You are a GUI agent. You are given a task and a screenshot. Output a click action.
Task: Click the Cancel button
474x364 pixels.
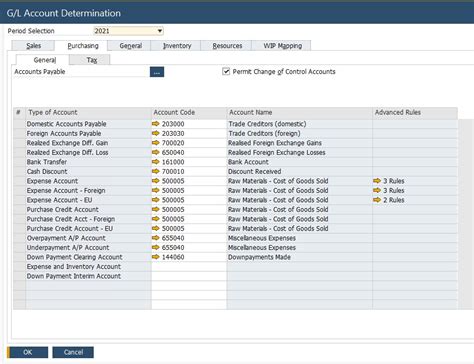tap(73, 352)
